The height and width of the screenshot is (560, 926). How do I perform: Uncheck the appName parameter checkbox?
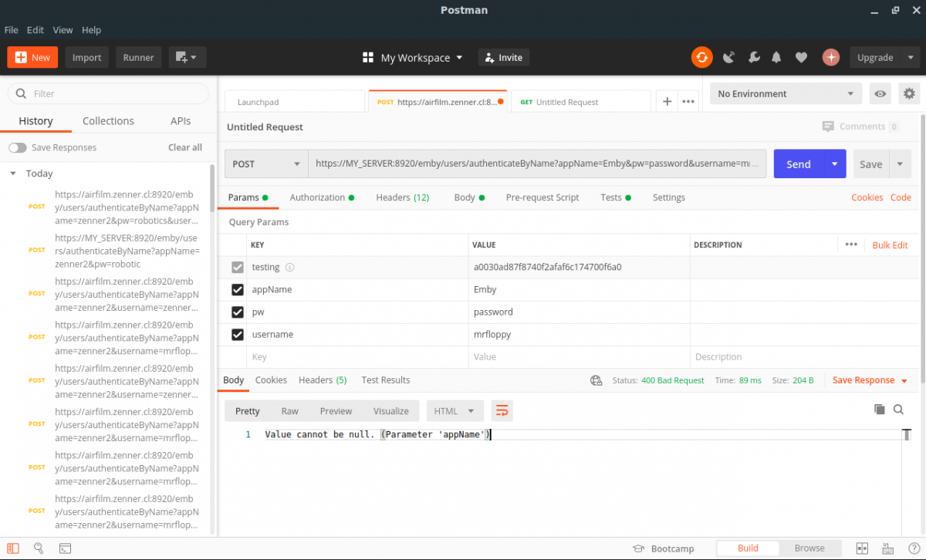238,289
